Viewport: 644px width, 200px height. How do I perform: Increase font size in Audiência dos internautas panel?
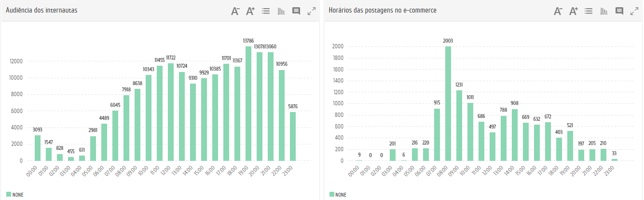tap(250, 11)
